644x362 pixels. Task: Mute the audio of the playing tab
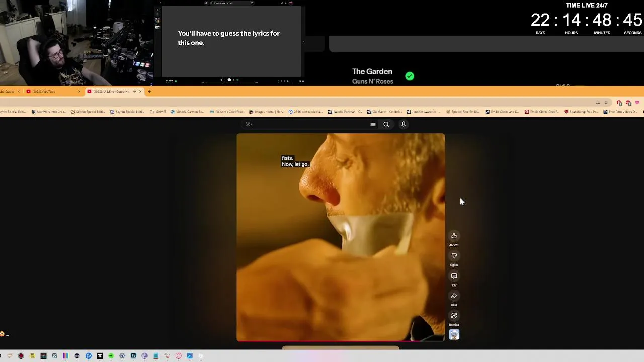tap(134, 91)
